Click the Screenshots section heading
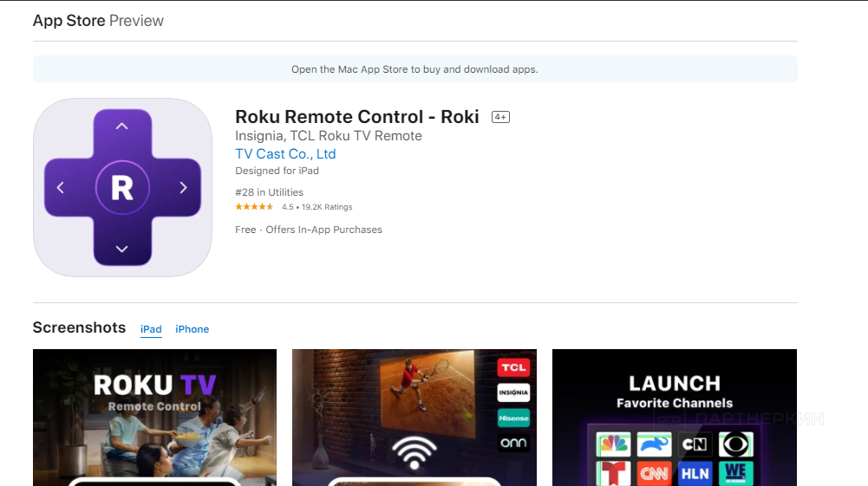This screenshot has height=486, width=868. click(79, 327)
